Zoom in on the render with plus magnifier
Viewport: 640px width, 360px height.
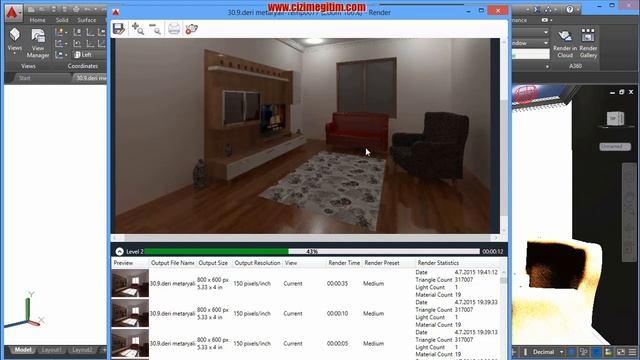coord(138,29)
